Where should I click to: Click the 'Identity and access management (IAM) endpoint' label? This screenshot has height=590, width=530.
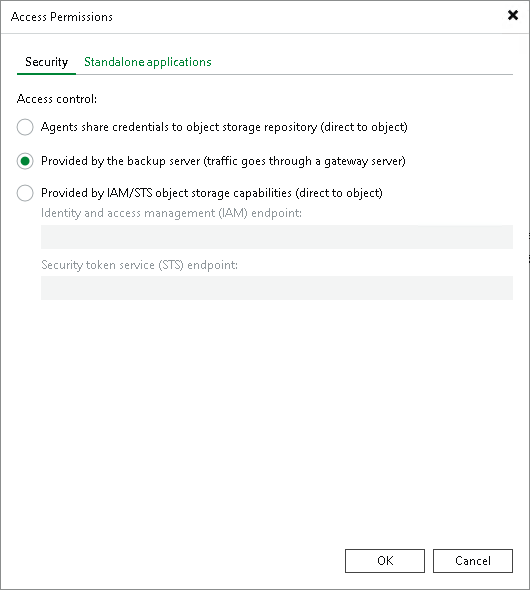click(x=171, y=213)
